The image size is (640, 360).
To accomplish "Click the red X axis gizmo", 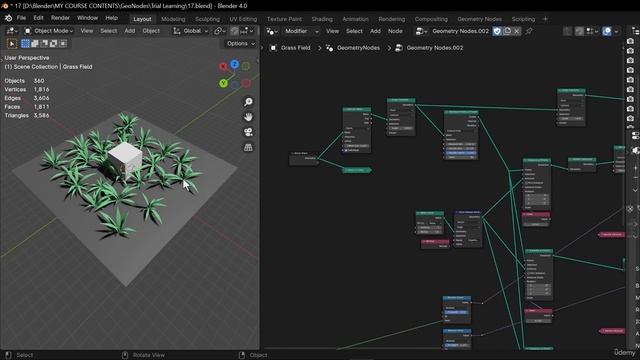I will point(223,67).
